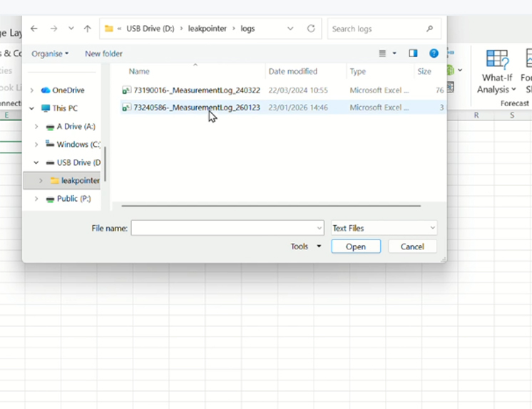
Task: Sort files by Type column
Action: point(357,71)
